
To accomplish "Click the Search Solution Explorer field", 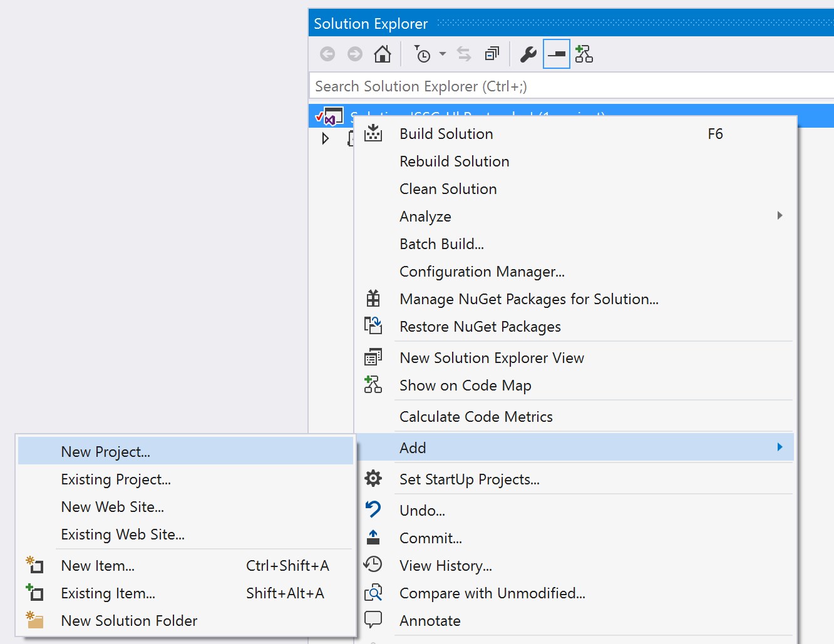I will [x=570, y=86].
